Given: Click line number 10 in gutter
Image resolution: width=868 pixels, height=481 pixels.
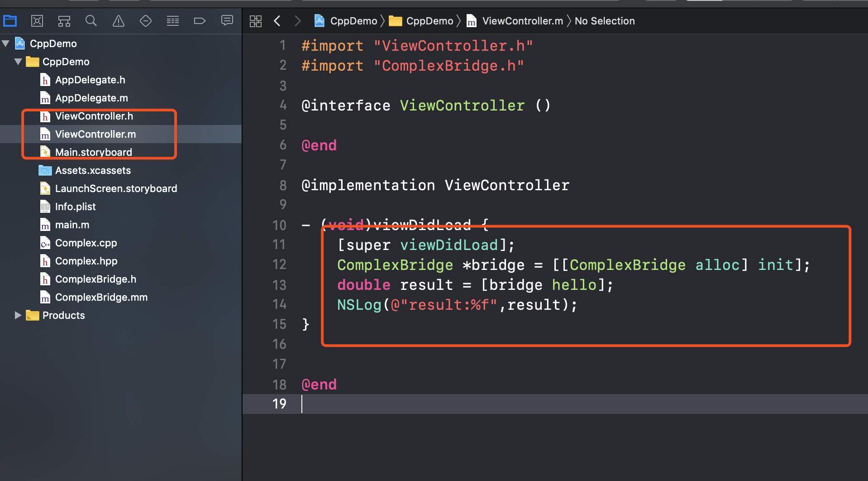Looking at the screenshot, I should click(x=279, y=225).
